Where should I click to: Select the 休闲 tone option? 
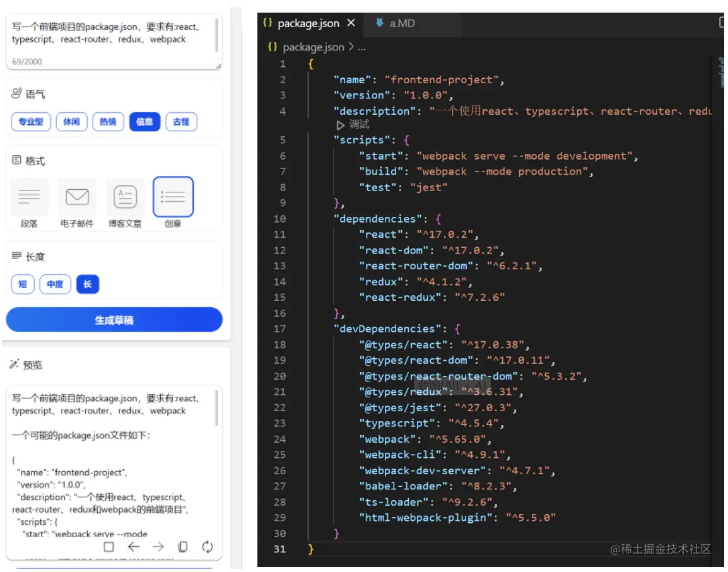[71, 122]
